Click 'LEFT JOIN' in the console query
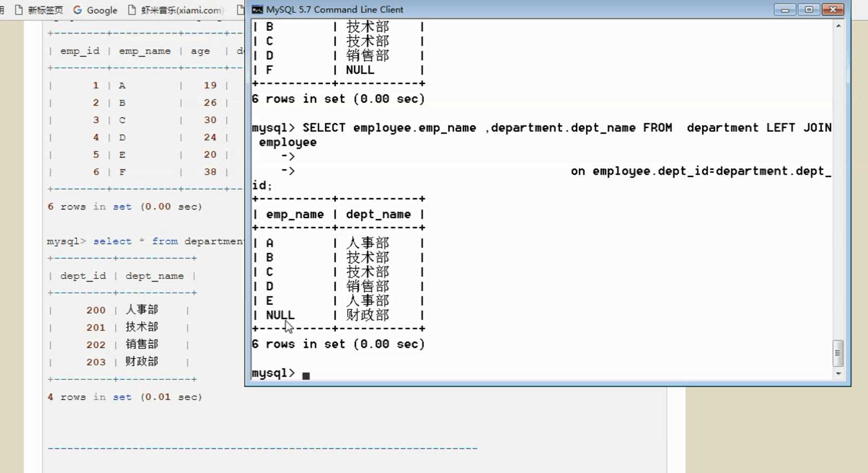This screenshot has height=473, width=868. coord(798,128)
